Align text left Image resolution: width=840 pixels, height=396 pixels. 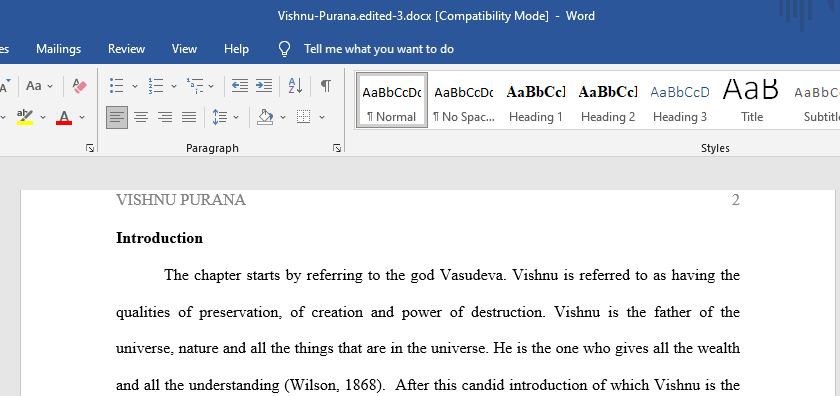click(117, 117)
